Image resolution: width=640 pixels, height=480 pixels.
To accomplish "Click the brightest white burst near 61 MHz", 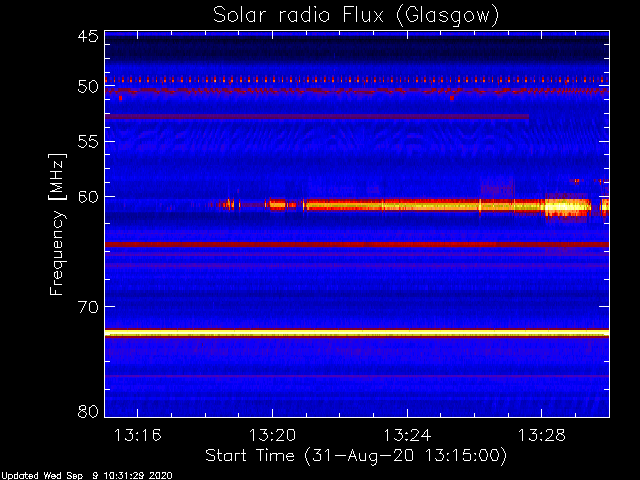I will [568, 207].
